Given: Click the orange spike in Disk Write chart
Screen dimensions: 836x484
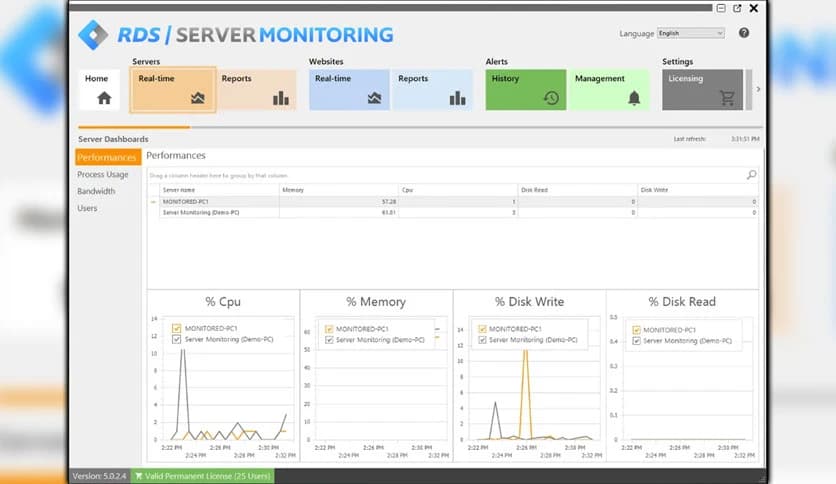Looking at the screenshot, I should 526,392.
